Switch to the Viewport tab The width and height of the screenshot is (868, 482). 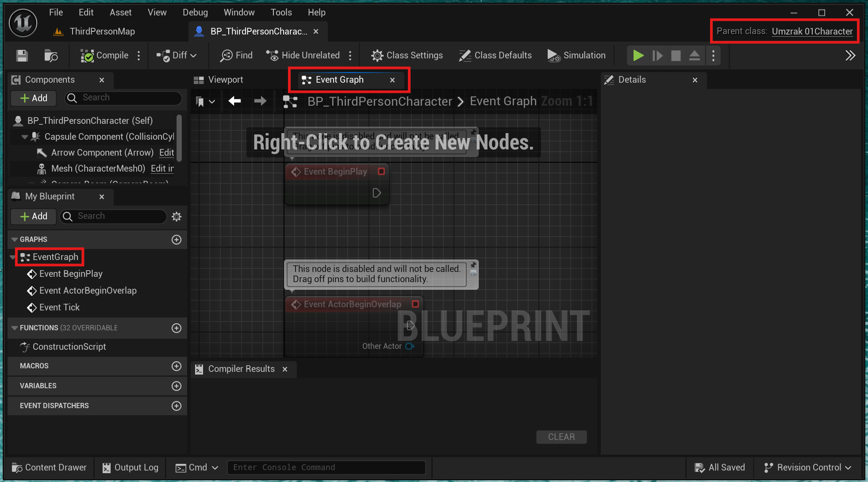tap(219, 80)
